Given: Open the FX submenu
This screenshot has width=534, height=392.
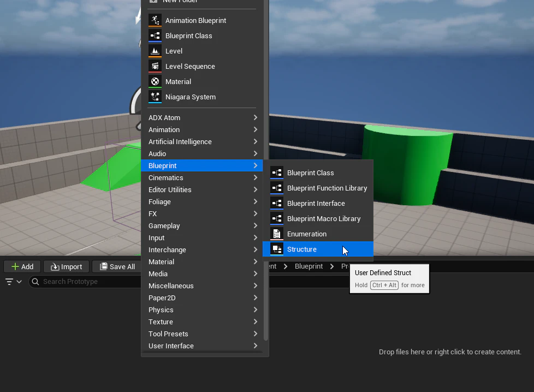Looking at the screenshot, I should click(202, 213).
